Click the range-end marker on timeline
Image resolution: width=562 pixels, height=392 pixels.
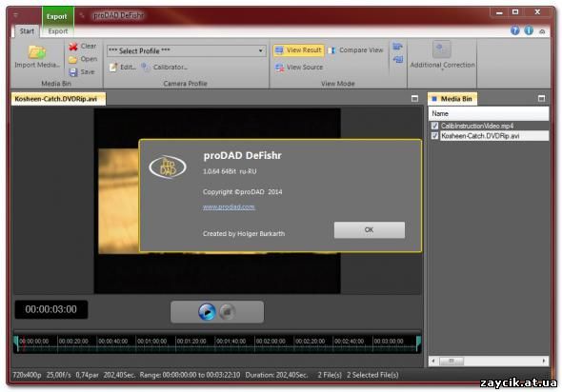tap(418, 343)
